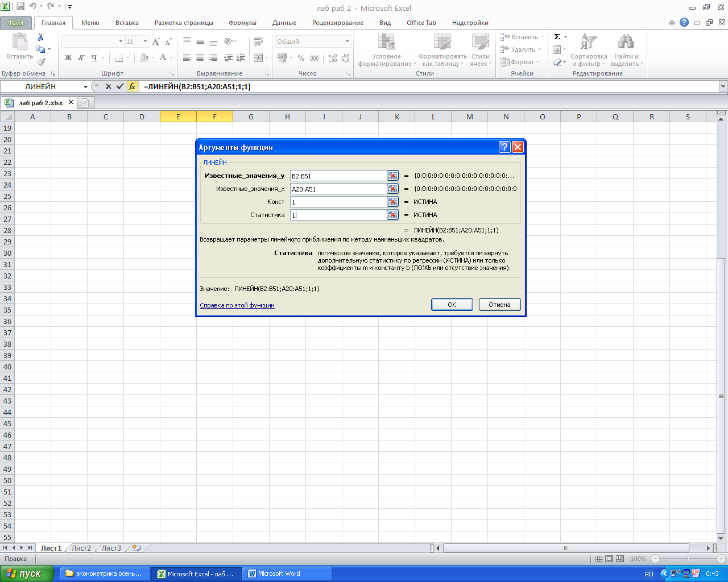The width and height of the screenshot is (728, 582).
Task: Switch to the Лист2 sheet tab
Action: pos(81,548)
